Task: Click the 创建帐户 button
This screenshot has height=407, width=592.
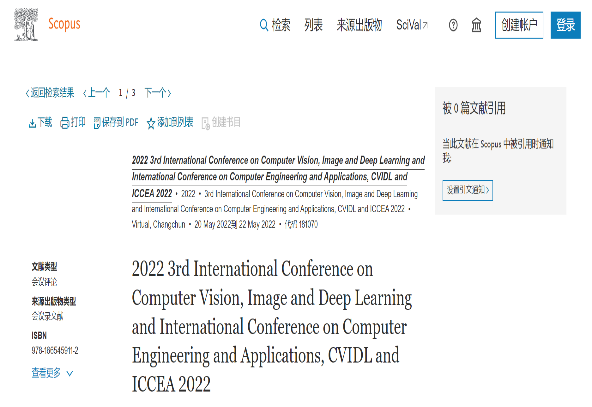Action: coord(519,25)
